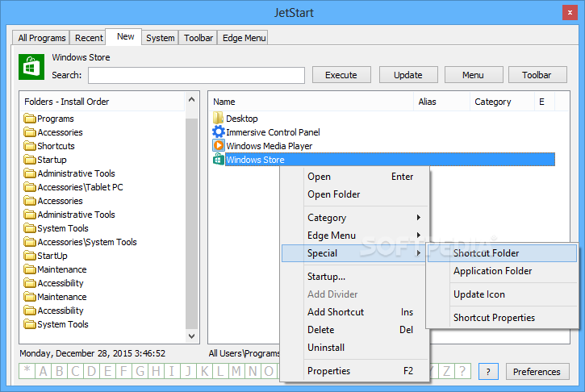Click the Toolbar button beside Menu
Viewport: 585px width, 392px height.
(537, 75)
